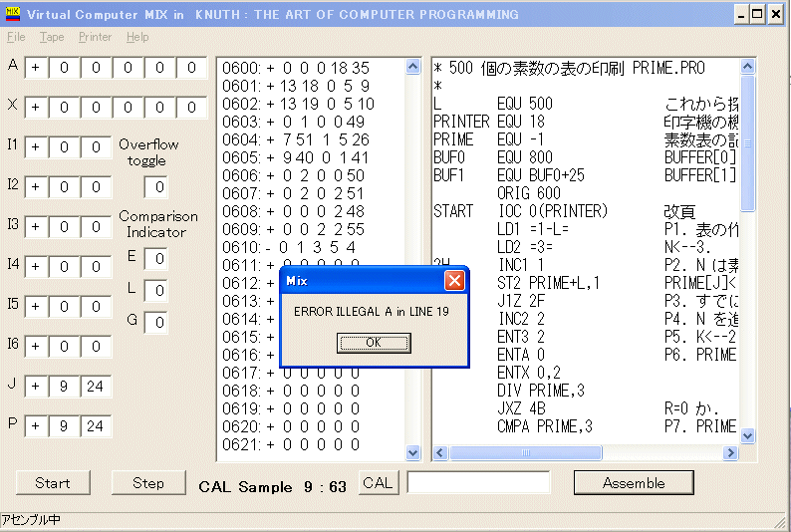Click the Start button
The height and width of the screenshot is (532, 791).
click(x=53, y=483)
